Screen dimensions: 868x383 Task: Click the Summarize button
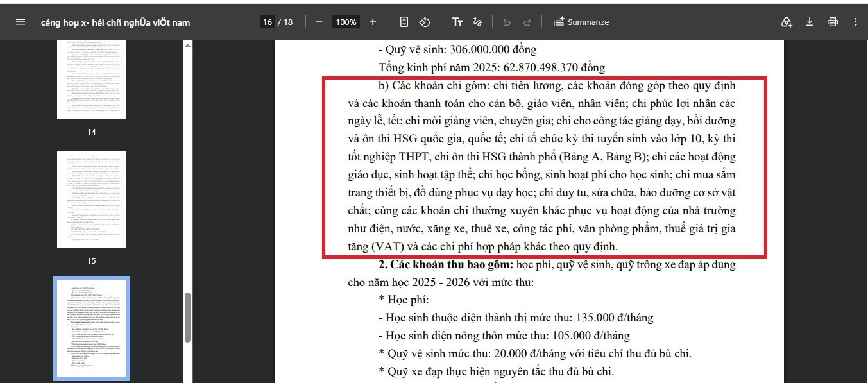coord(581,22)
